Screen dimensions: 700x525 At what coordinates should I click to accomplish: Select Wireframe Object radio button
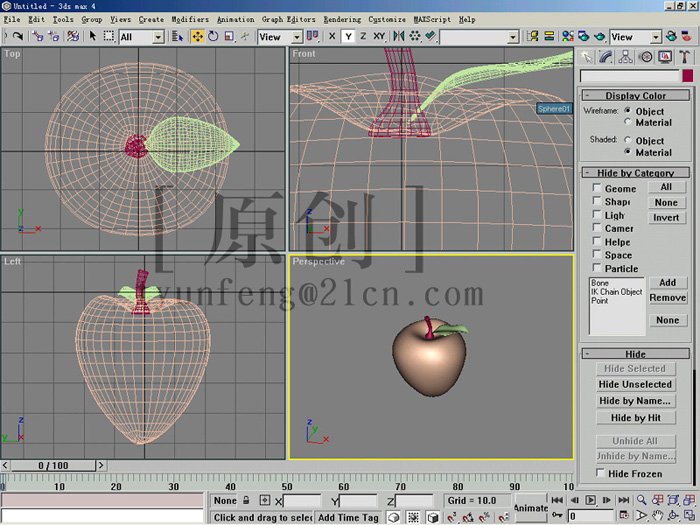(628, 110)
